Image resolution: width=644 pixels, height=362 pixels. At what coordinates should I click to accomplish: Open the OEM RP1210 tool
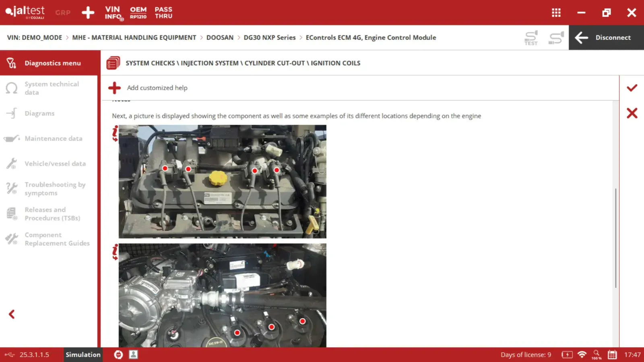(138, 12)
